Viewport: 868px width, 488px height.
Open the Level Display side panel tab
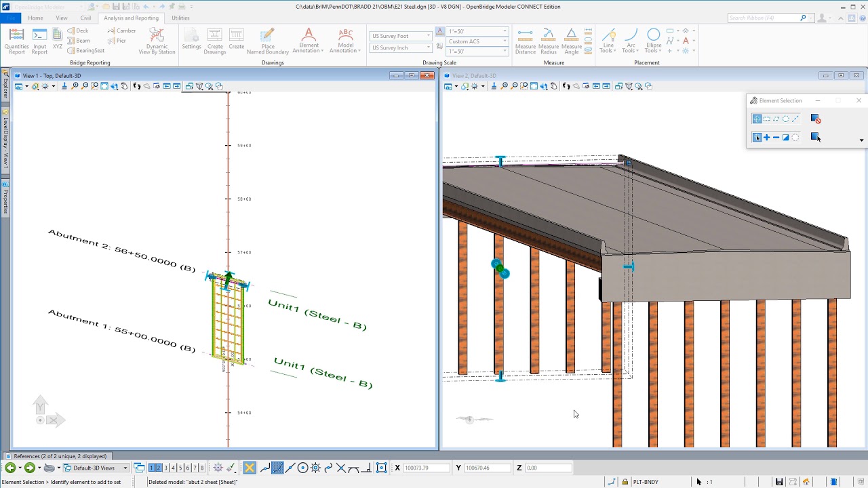pyautogui.click(x=5, y=139)
